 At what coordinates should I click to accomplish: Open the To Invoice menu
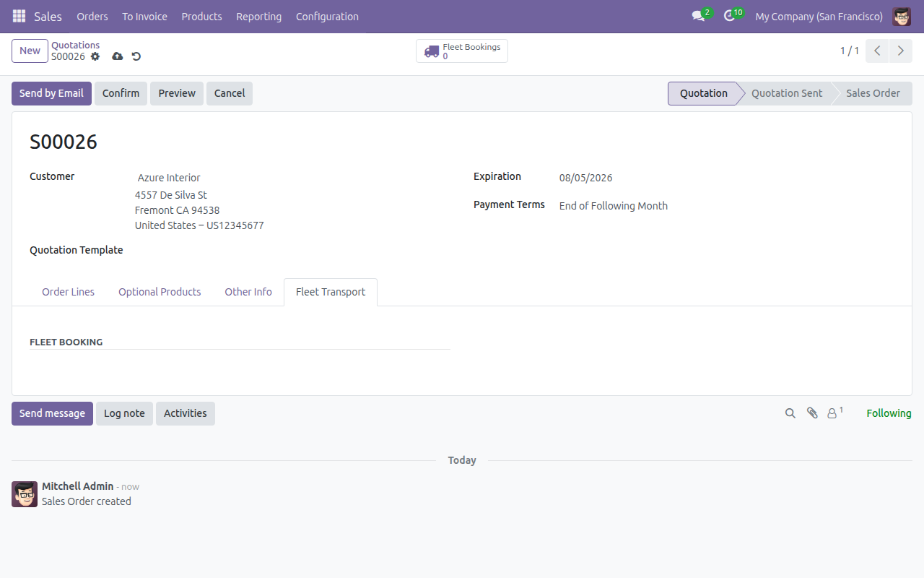click(x=144, y=16)
